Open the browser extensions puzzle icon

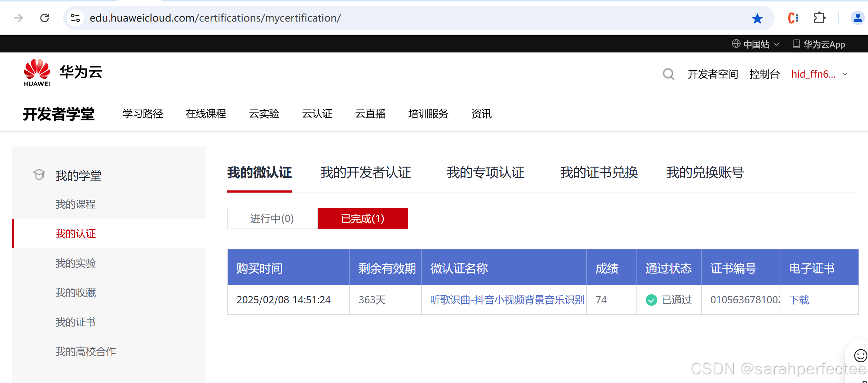pyautogui.click(x=820, y=18)
